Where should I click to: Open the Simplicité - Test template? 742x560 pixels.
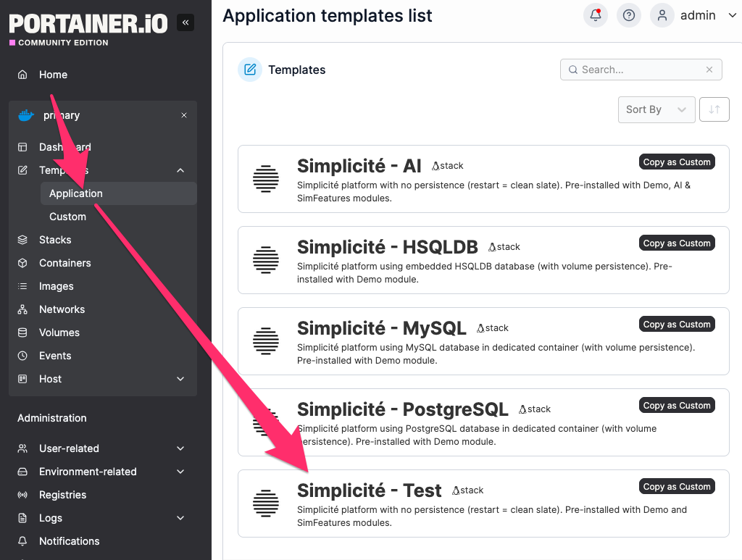370,490
